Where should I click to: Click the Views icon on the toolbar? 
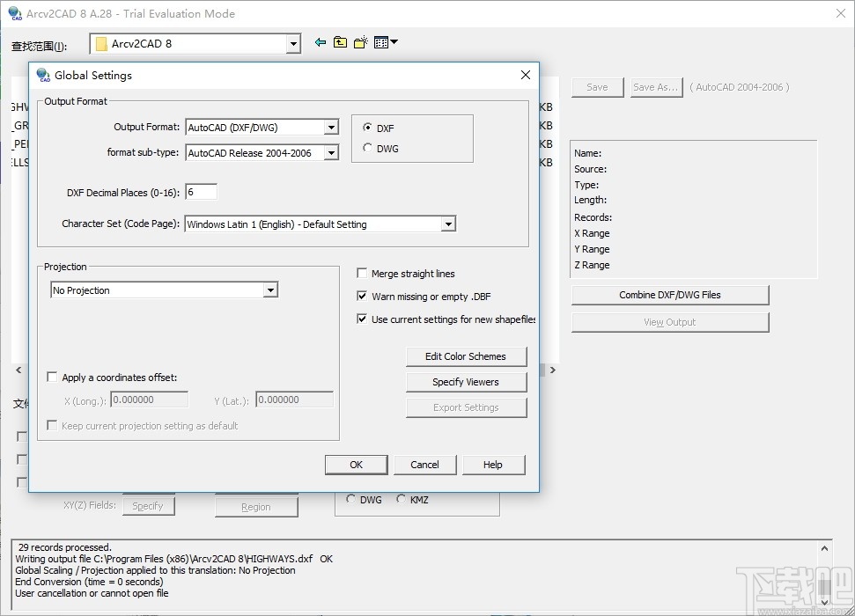click(x=380, y=41)
